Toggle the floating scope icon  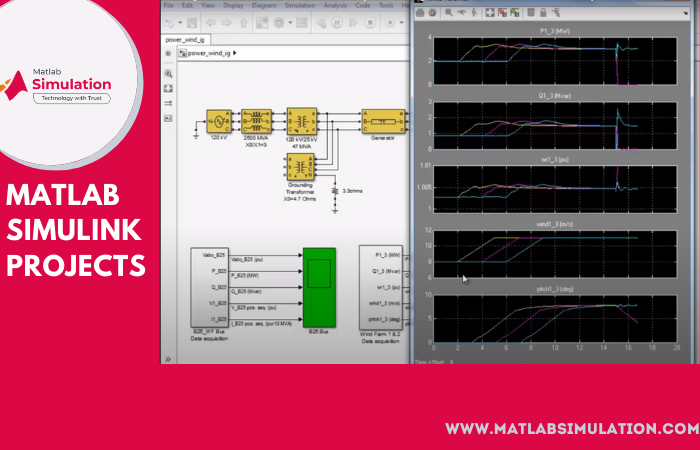(531, 13)
